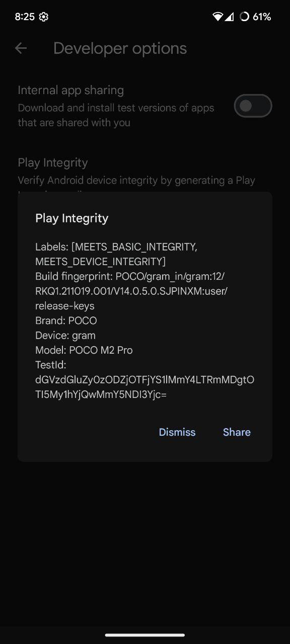
Task: Tap the 61% battery percentage text
Action: point(262,17)
